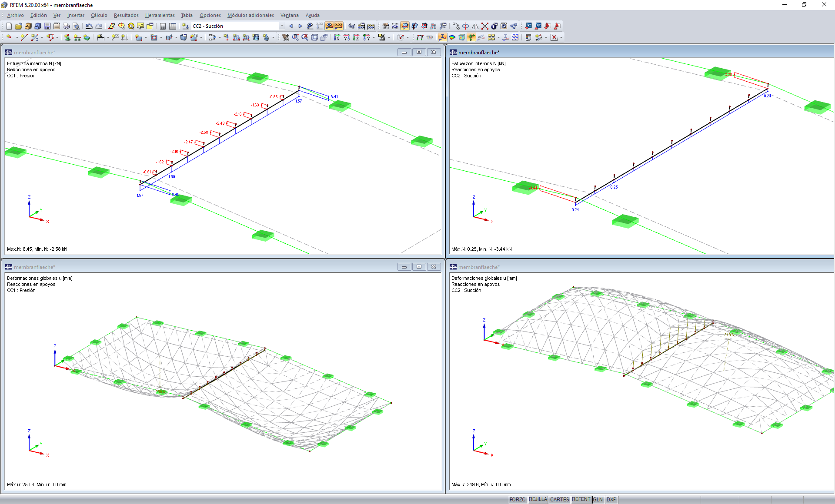Click the CARTES status bar button
This screenshot has width=835, height=504.
tap(559, 500)
